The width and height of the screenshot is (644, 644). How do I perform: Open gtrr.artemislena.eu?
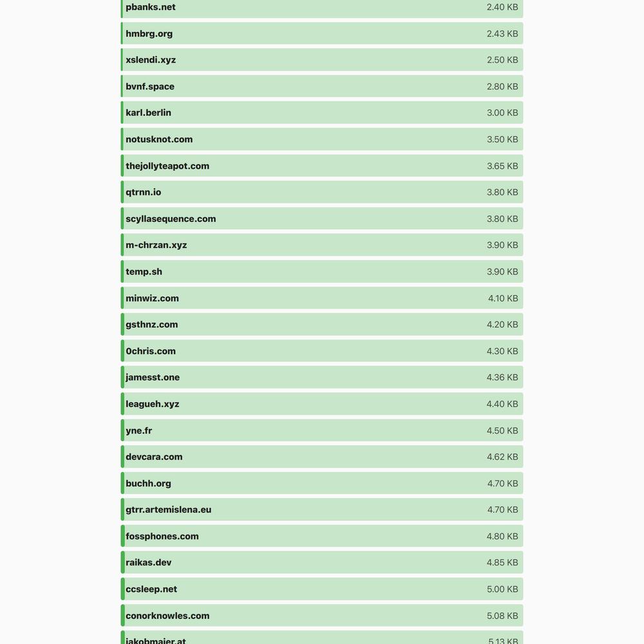click(168, 509)
